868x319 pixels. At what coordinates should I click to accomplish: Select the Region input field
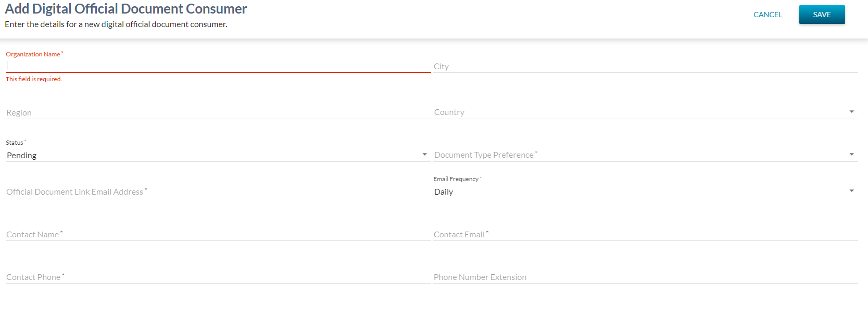[x=218, y=112]
